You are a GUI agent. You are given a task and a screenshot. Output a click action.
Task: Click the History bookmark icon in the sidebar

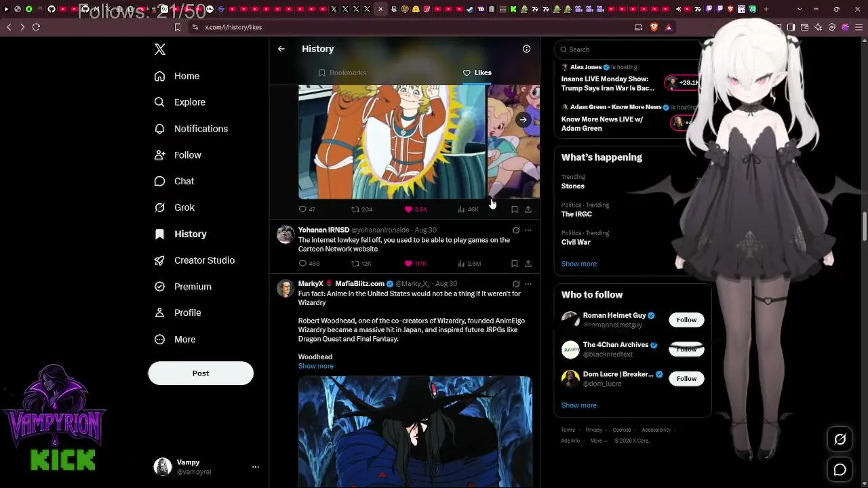(160, 234)
